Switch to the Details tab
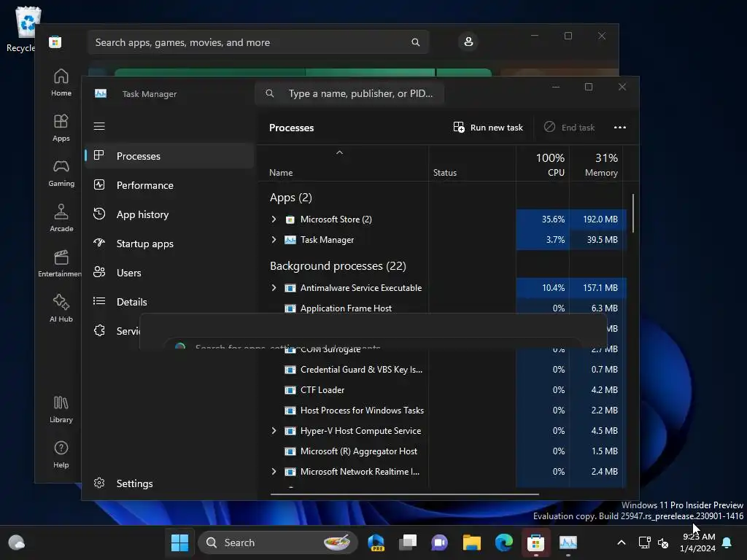Screen dimensions: 747x560 169,301
